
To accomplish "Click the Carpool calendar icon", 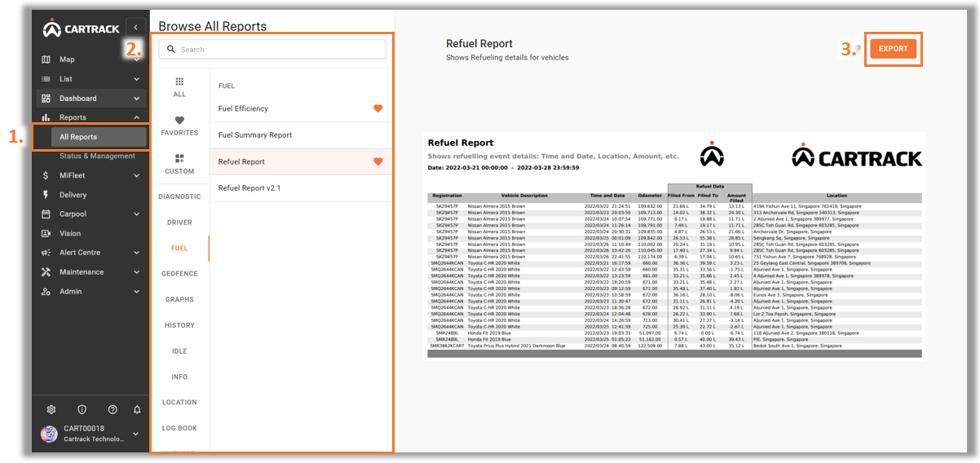I will pyautogui.click(x=46, y=214).
